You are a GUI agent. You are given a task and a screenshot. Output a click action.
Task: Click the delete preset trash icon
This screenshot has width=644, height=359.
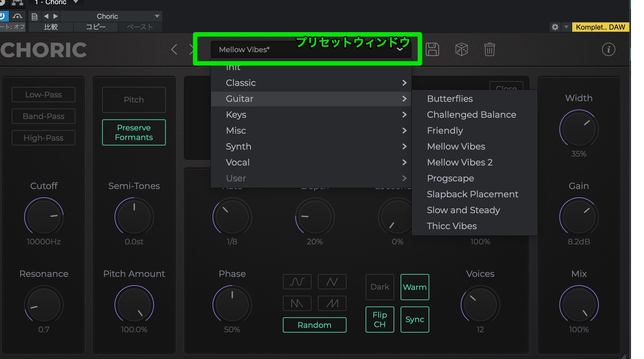coord(489,50)
